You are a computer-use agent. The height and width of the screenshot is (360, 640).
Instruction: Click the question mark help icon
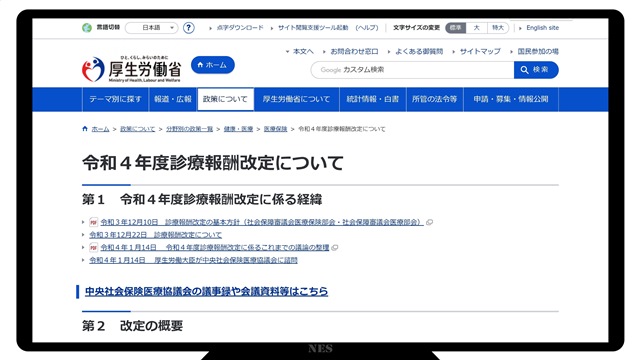coord(188,28)
